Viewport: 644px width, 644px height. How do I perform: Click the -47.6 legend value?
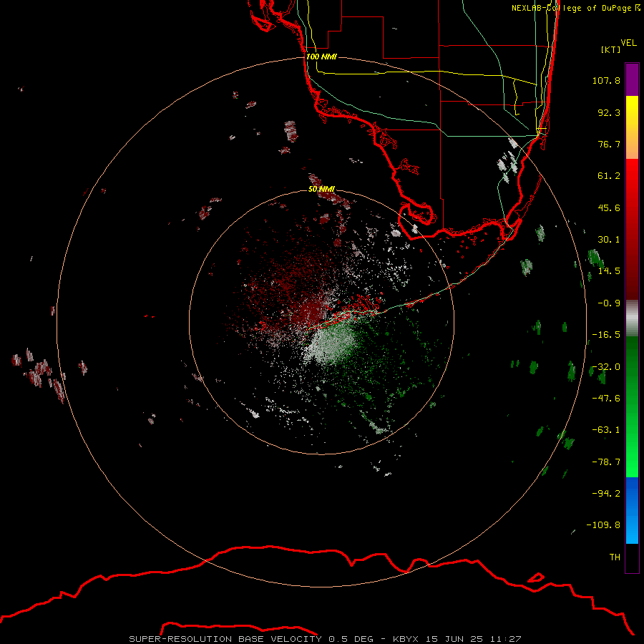[x=606, y=399]
